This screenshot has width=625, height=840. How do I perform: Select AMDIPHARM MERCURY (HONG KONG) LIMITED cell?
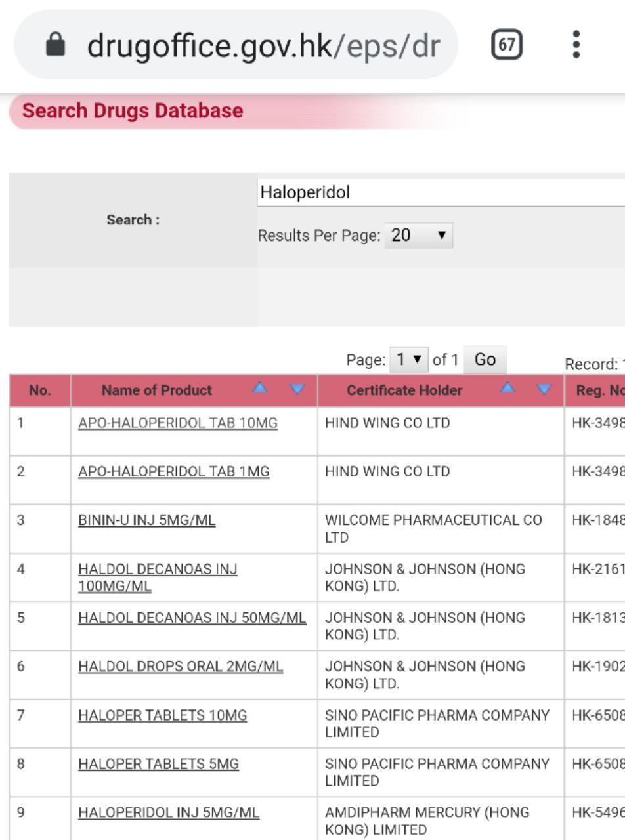(x=441, y=818)
